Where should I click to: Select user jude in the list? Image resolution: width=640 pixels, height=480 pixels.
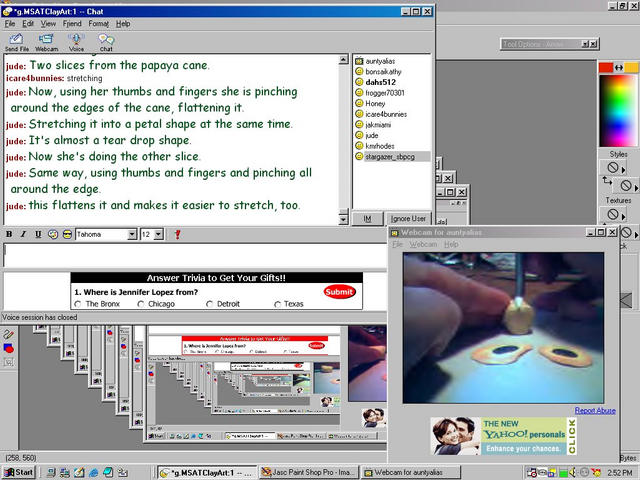click(371, 136)
